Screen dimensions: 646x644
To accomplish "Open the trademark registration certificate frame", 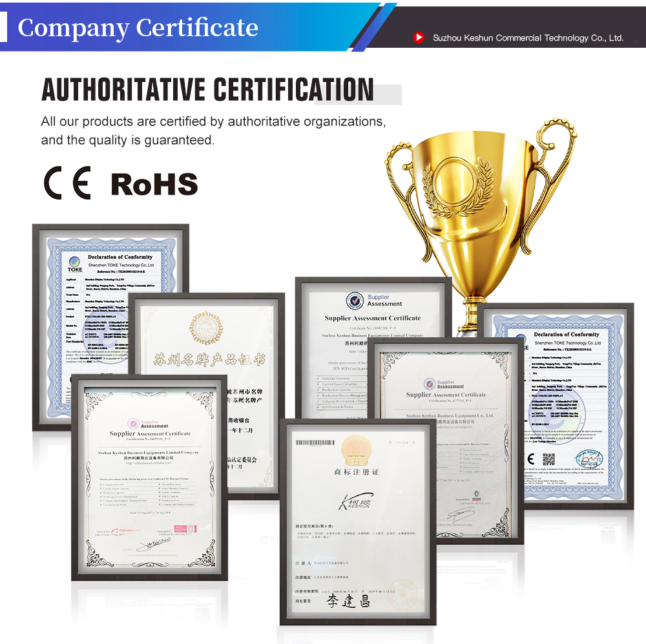I will click(358, 522).
